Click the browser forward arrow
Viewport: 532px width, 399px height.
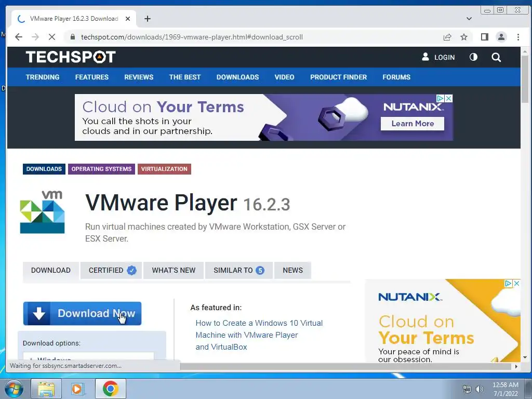tap(35, 37)
